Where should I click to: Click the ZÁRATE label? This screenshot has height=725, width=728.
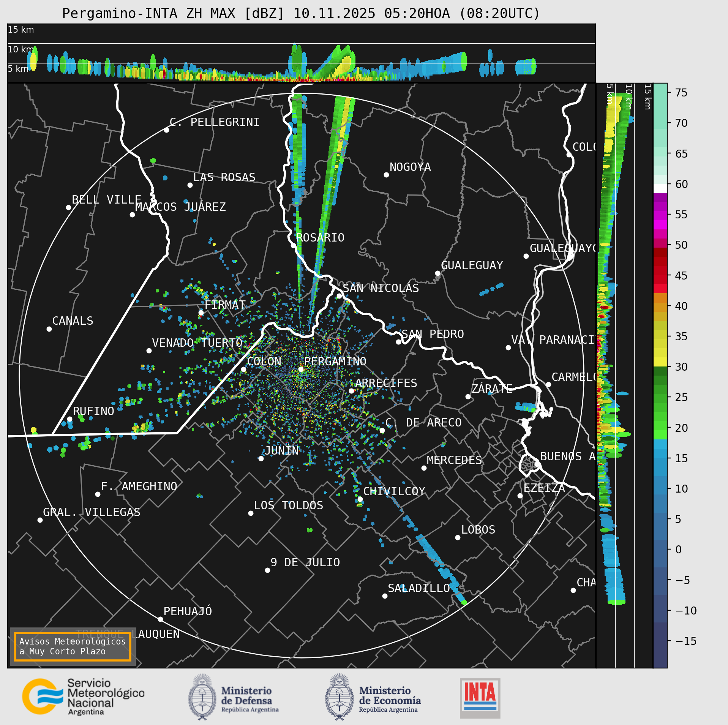(492, 389)
